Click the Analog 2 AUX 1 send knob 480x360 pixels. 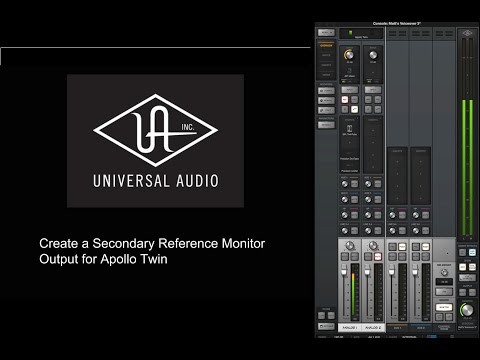(x=368, y=184)
